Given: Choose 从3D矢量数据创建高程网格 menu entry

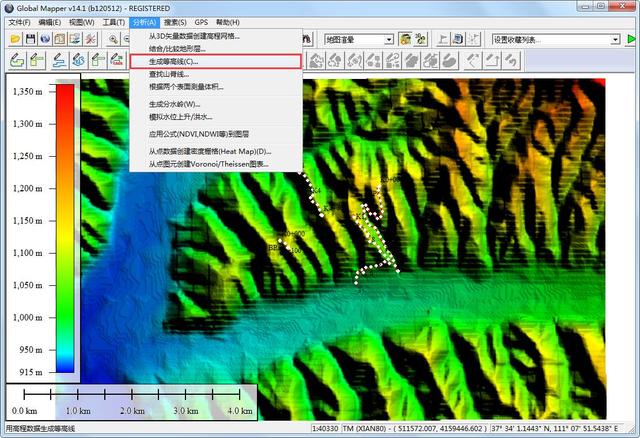Looking at the screenshot, I should point(216,36).
